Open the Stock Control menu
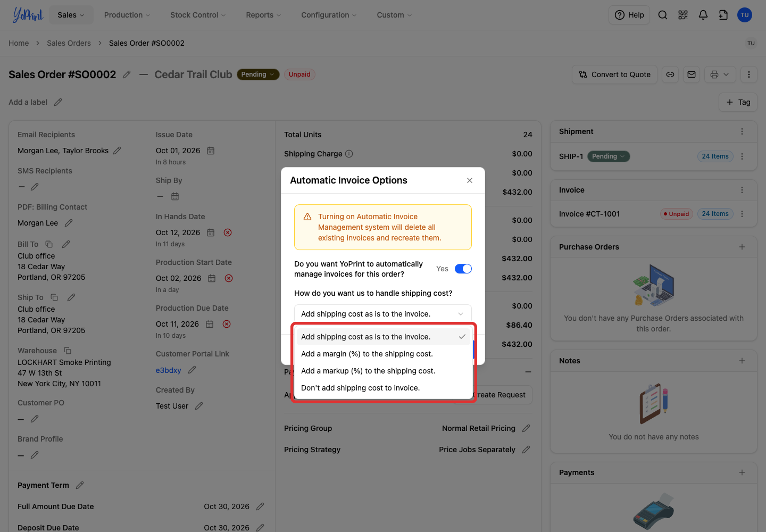 198,15
